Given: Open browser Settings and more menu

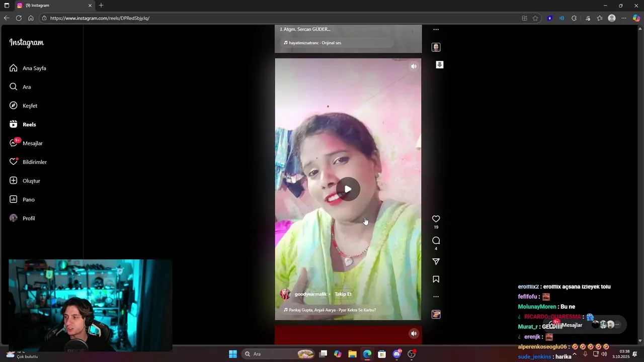Looking at the screenshot, I should pos(624,18).
